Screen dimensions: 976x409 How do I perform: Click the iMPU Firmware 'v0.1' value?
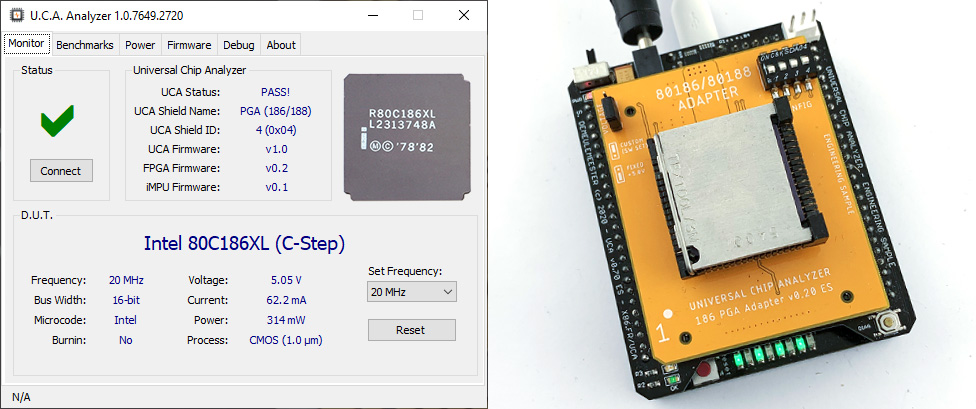click(x=276, y=187)
